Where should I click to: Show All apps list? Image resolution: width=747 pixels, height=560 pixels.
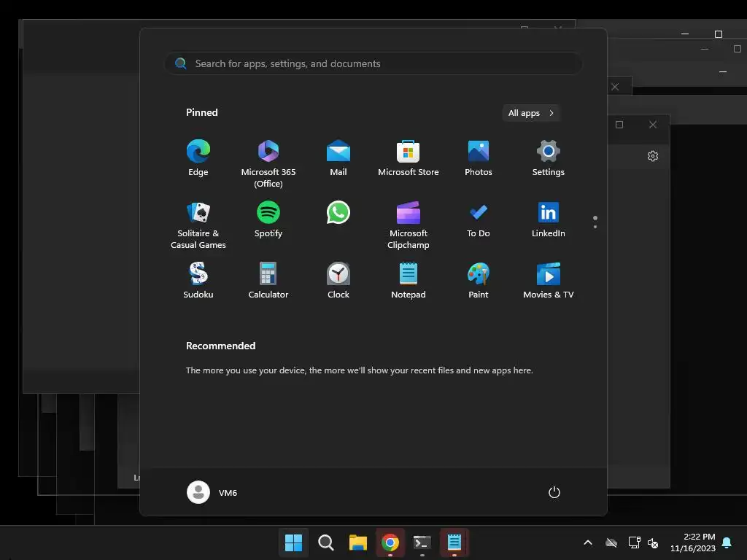[531, 113]
